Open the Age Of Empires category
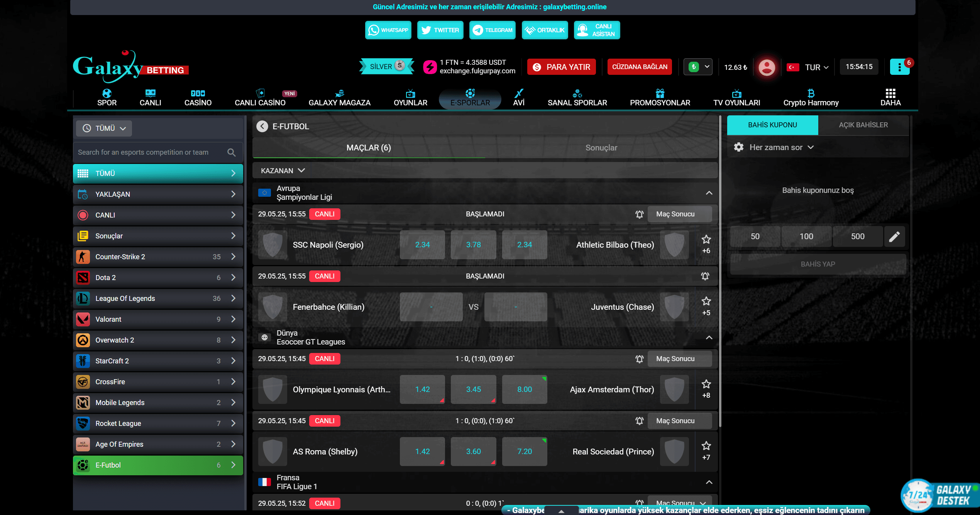980x515 pixels. 158,444
